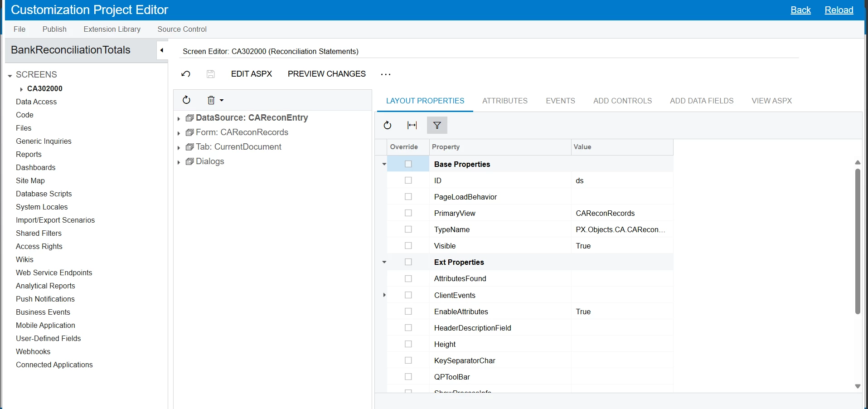Open the three-dot more actions menu
868x409 pixels.
click(x=386, y=74)
